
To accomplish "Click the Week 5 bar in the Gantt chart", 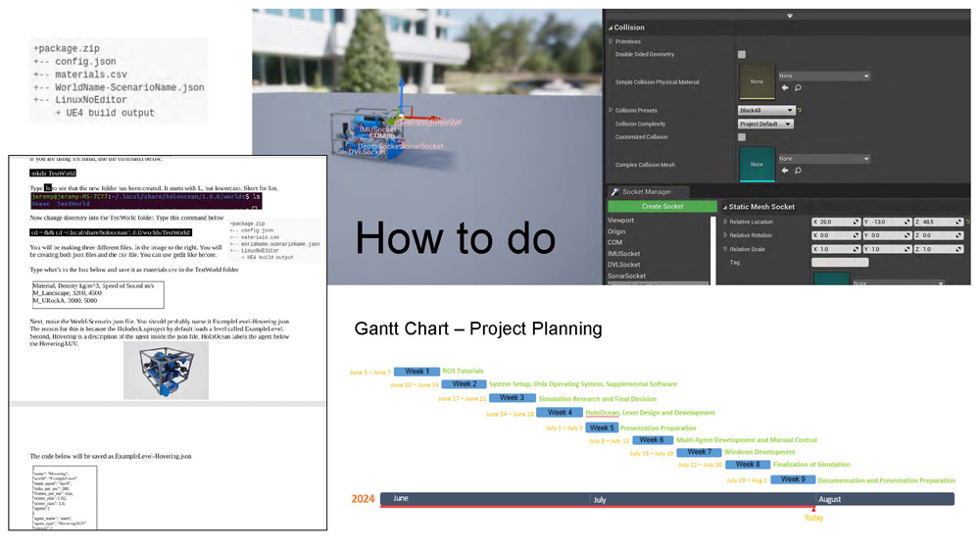I will 602,427.
